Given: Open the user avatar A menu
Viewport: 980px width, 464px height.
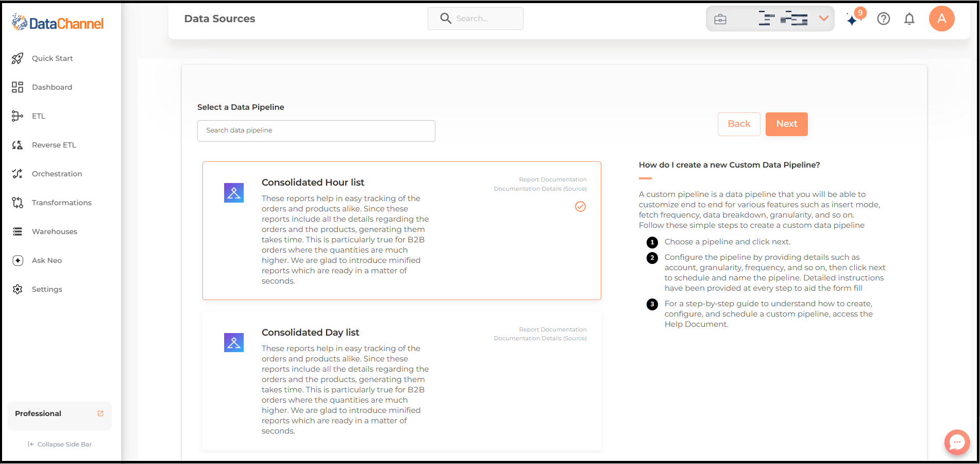Looking at the screenshot, I should click(942, 19).
